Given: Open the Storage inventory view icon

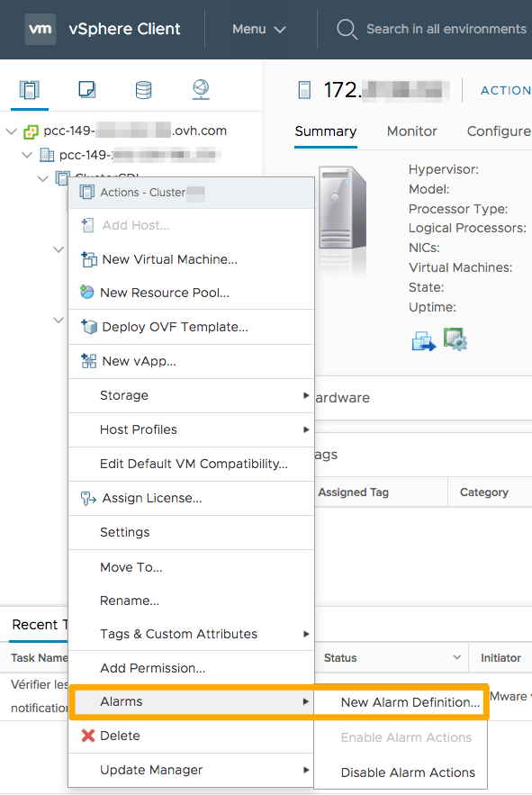Looking at the screenshot, I should (x=143, y=90).
